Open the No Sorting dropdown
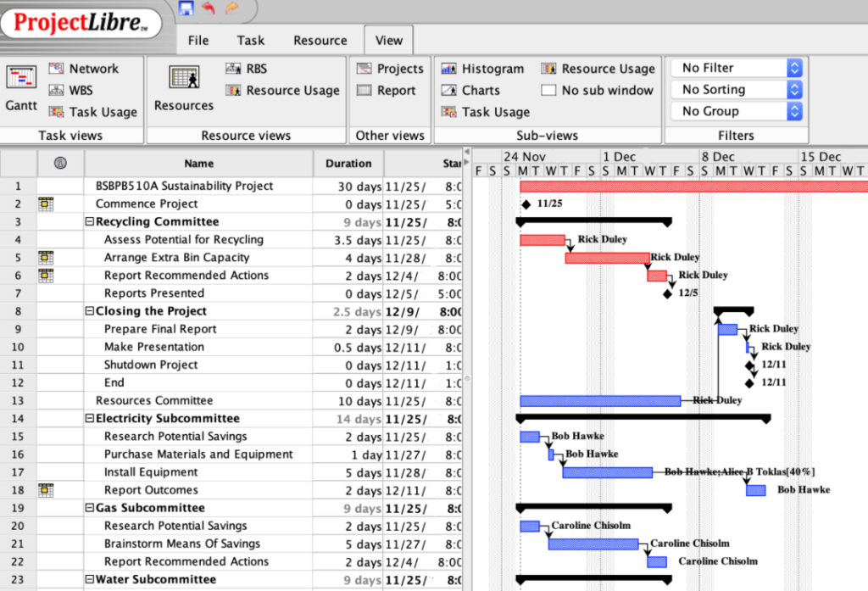868x591 pixels. point(737,90)
